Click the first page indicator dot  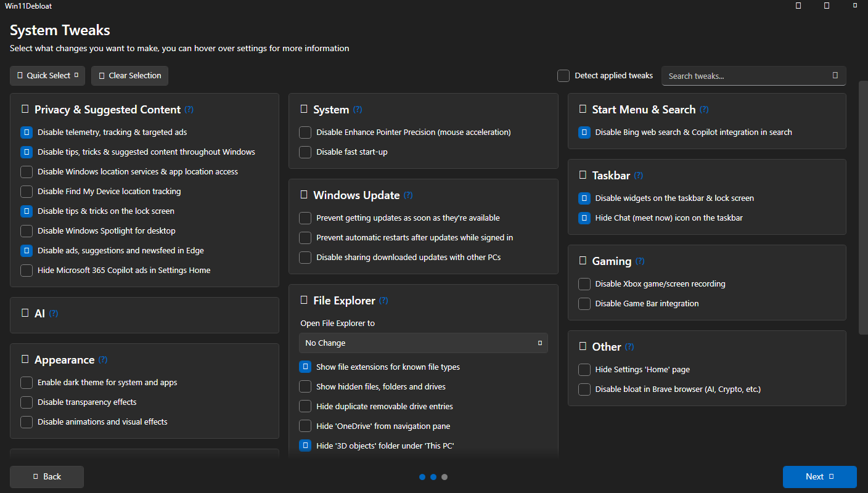coord(422,477)
